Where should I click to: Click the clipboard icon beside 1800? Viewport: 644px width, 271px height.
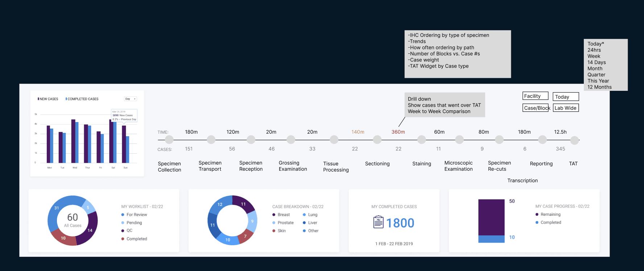click(x=378, y=222)
